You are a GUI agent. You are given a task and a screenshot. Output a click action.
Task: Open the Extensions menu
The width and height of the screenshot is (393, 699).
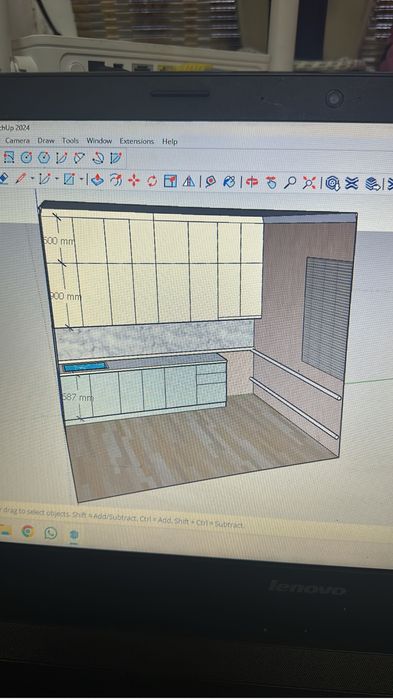tap(136, 141)
